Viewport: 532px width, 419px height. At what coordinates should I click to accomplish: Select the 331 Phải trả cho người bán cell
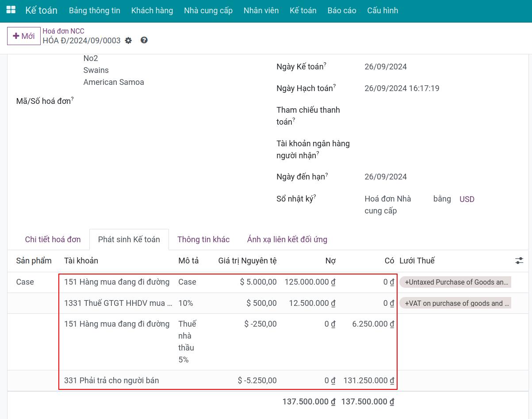111,381
